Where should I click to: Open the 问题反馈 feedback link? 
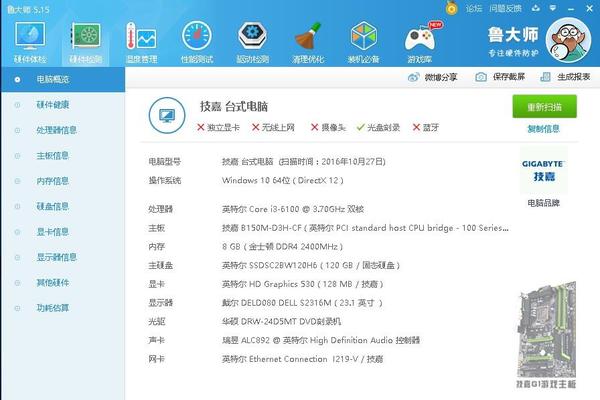click(x=505, y=8)
